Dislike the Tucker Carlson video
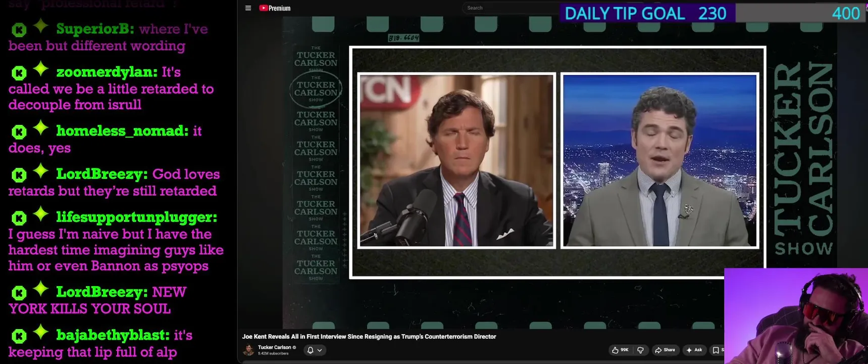This screenshot has height=364, width=868. tap(640, 350)
